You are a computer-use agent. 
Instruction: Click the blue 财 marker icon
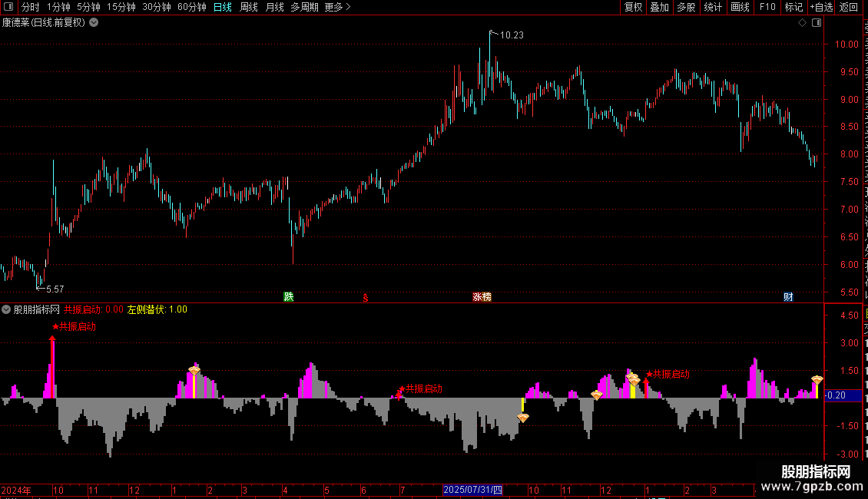[788, 297]
